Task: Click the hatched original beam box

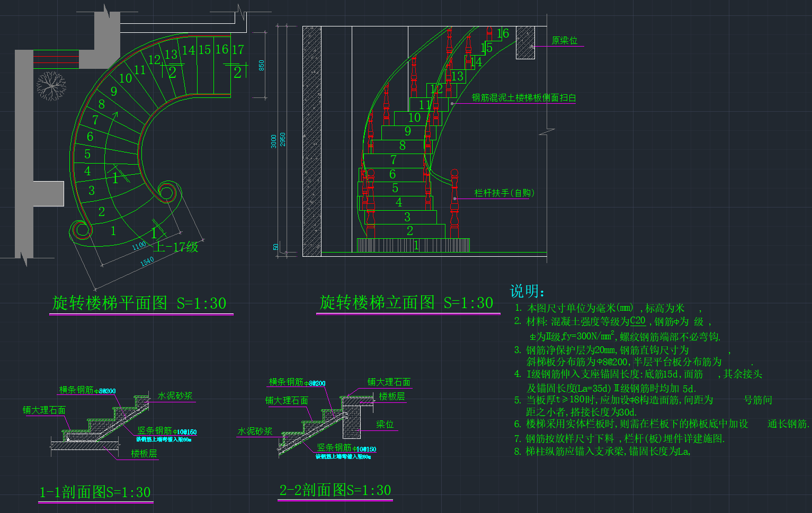Action: click(x=525, y=42)
